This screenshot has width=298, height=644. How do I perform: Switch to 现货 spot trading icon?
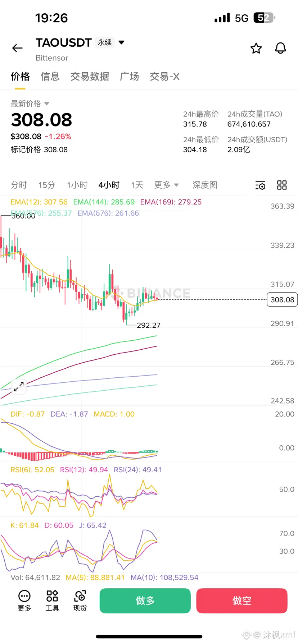pyautogui.click(x=80, y=596)
